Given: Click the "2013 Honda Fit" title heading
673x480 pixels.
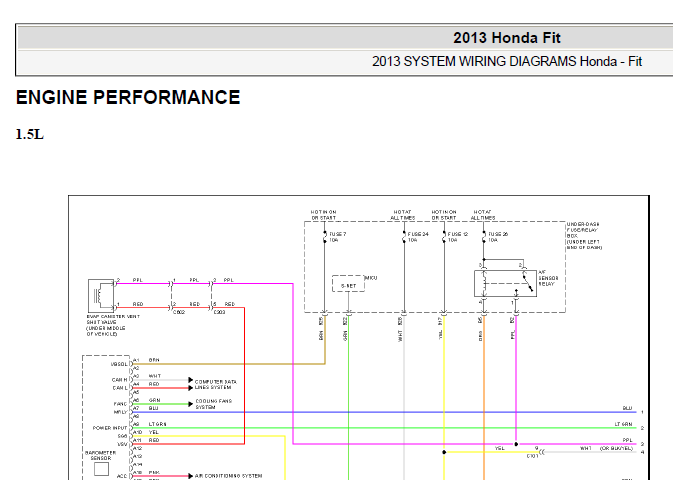Looking at the screenshot, I should pos(506,38).
